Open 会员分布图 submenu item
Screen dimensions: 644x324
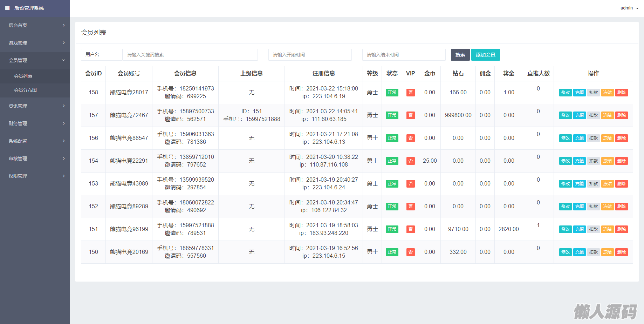click(25, 90)
